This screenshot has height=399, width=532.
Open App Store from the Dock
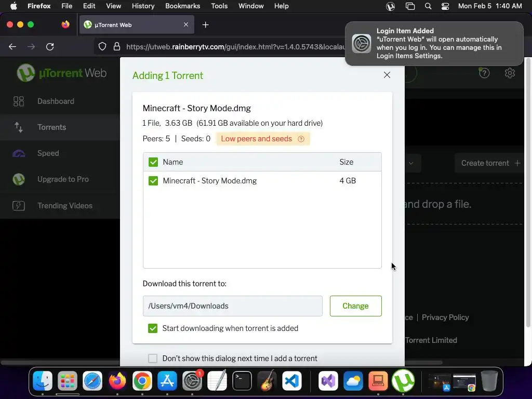click(167, 381)
